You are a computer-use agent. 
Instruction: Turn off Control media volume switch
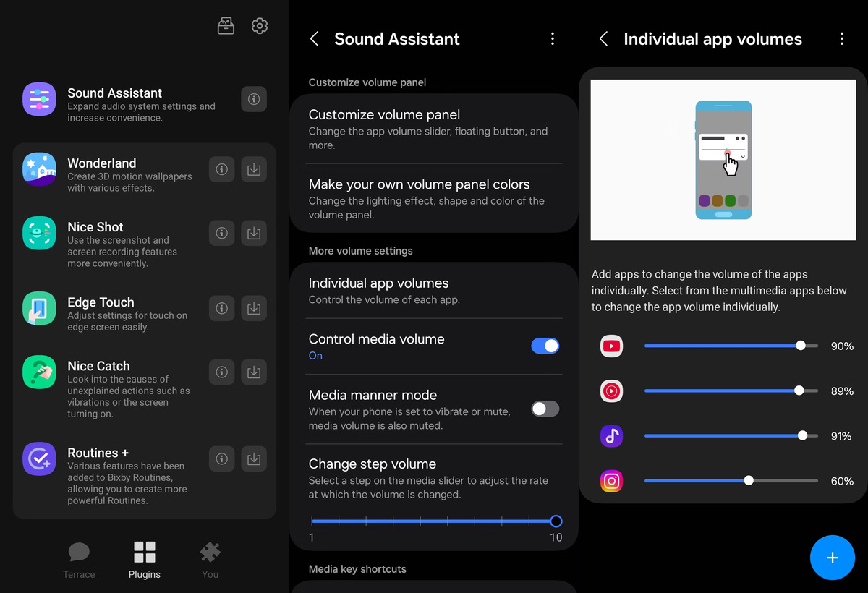pos(545,346)
